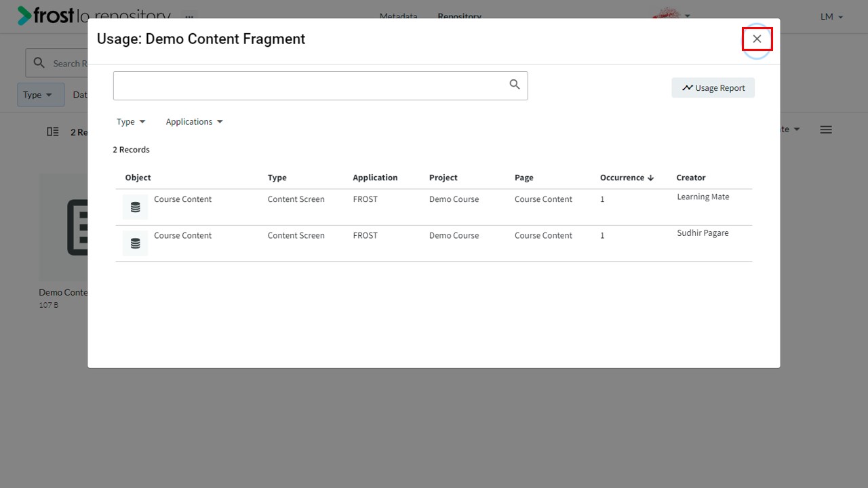Open the Usage Report

[x=713, y=87]
